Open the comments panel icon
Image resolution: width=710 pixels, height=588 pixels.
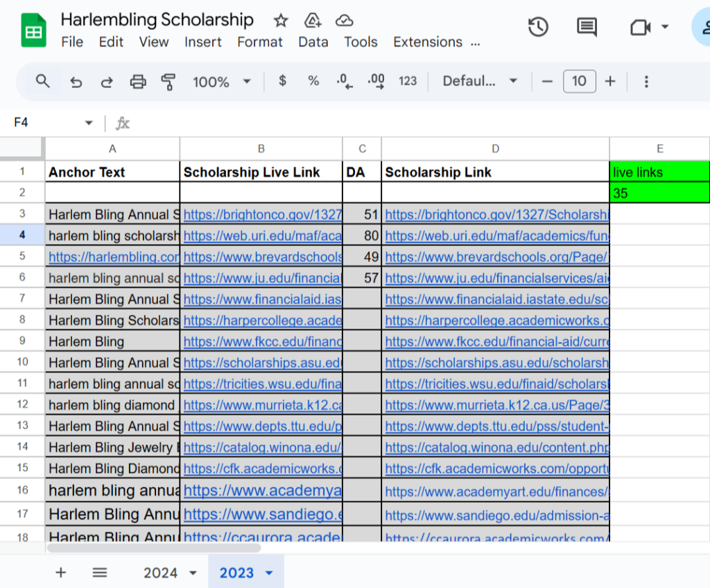click(x=587, y=27)
